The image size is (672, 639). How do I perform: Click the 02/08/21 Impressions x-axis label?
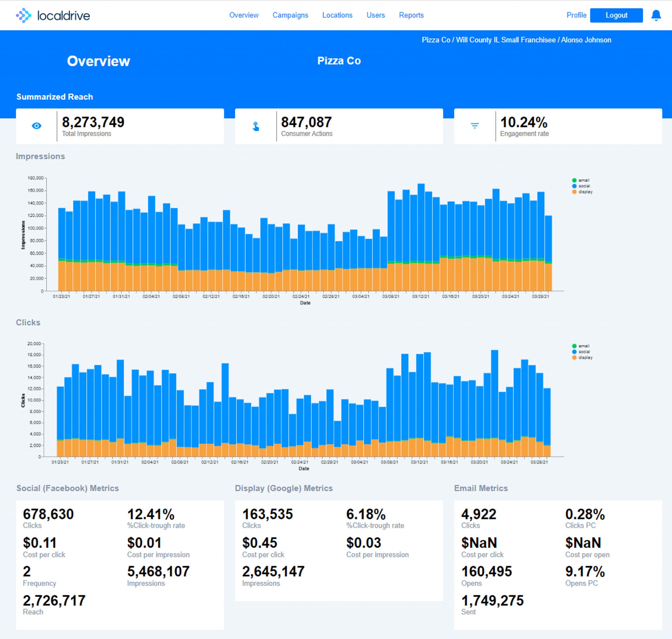(181, 296)
